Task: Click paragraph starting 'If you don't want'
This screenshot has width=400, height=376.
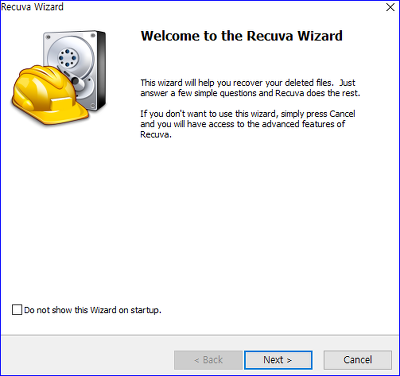Action: [x=248, y=124]
